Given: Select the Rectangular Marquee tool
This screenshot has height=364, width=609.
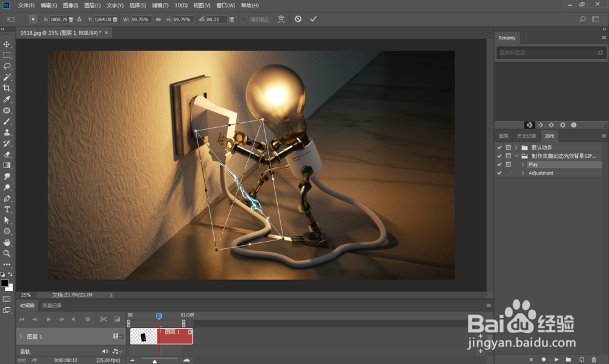Looking at the screenshot, I should tap(7, 55).
